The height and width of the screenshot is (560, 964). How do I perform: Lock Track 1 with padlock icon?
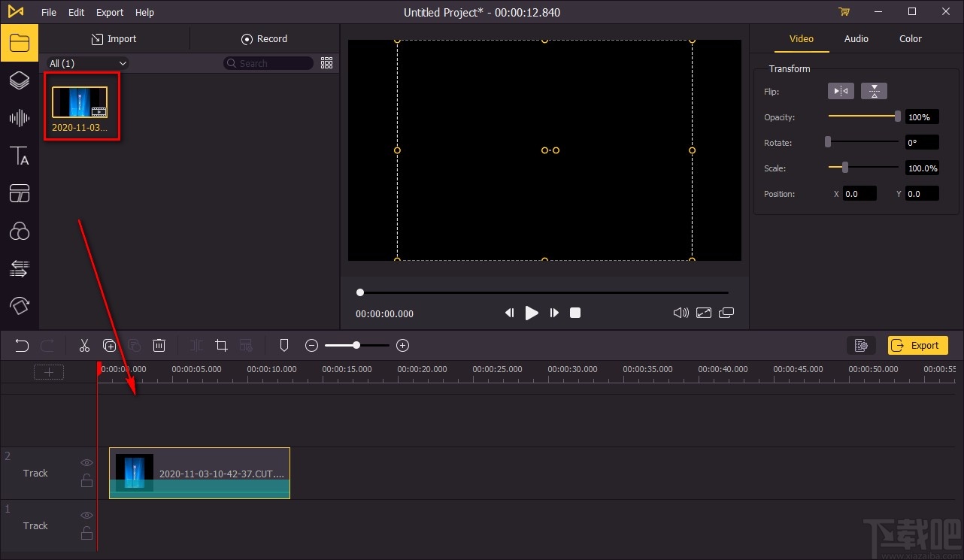tap(87, 534)
